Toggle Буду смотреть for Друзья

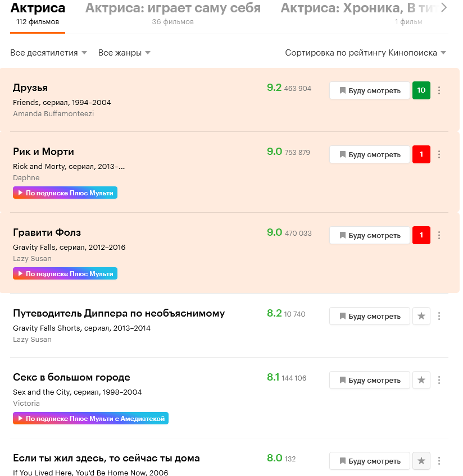coord(370,90)
